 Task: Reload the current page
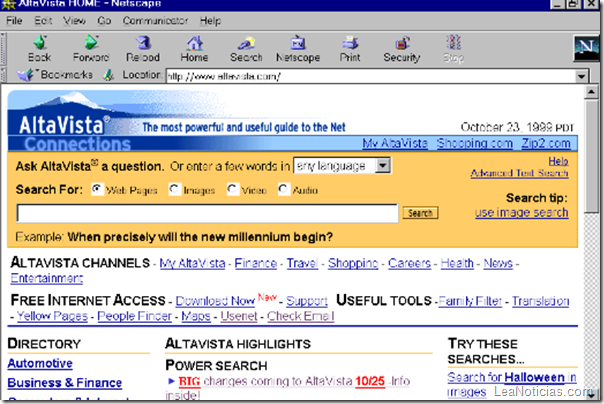tap(143, 42)
